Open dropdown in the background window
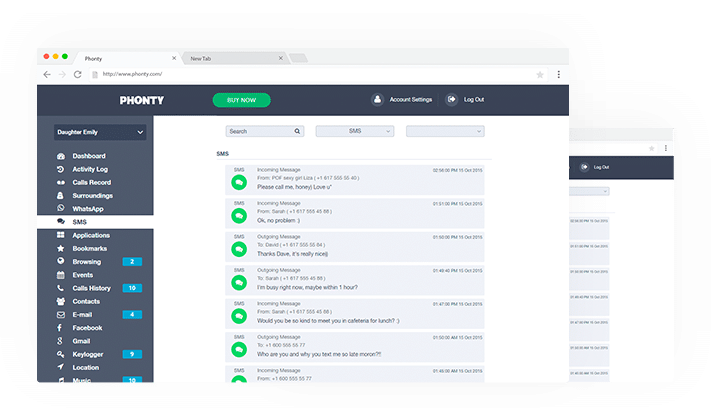711x409 pixels. (x=589, y=191)
